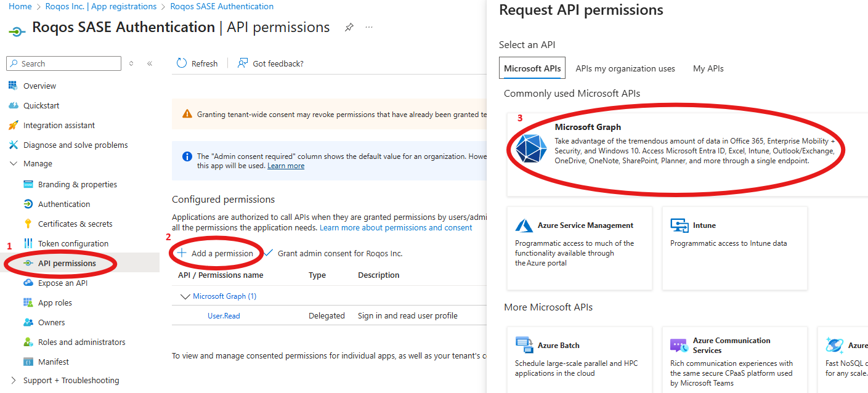Image resolution: width=868 pixels, height=393 pixels.
Task: Click 'Sign in and read user profile' description
Action: tap(408, 315)
